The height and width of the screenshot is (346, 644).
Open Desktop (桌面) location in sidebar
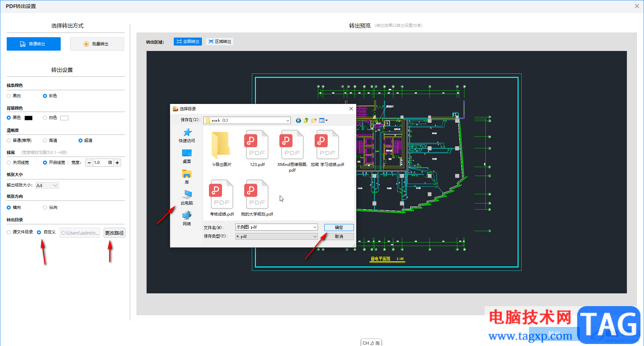pyautogui.click(x=187, y=157)
